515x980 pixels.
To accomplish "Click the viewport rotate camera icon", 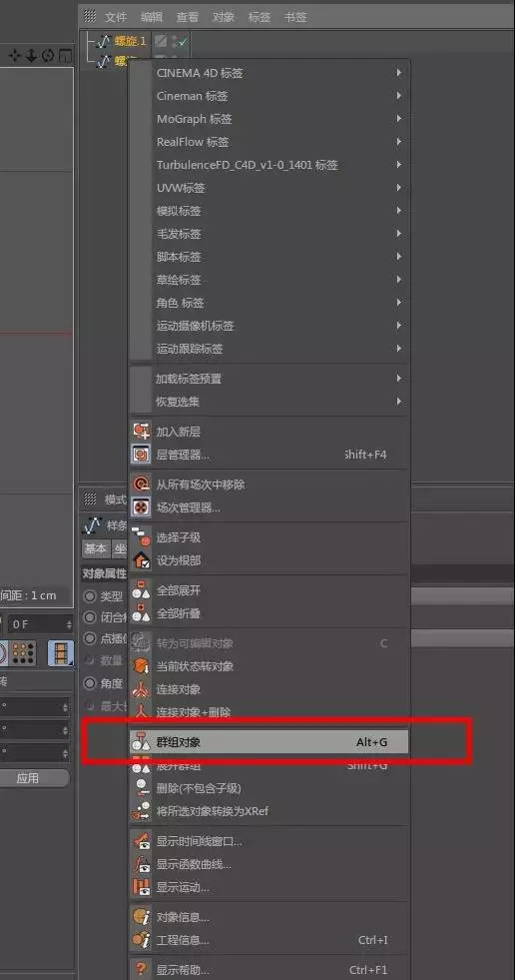I will (x=48, y=56).
